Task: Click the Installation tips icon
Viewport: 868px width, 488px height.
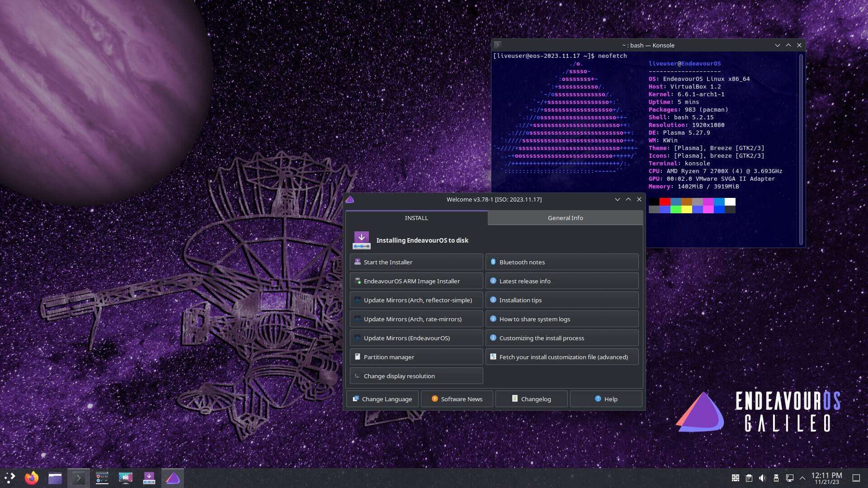Action: [493, 300]
